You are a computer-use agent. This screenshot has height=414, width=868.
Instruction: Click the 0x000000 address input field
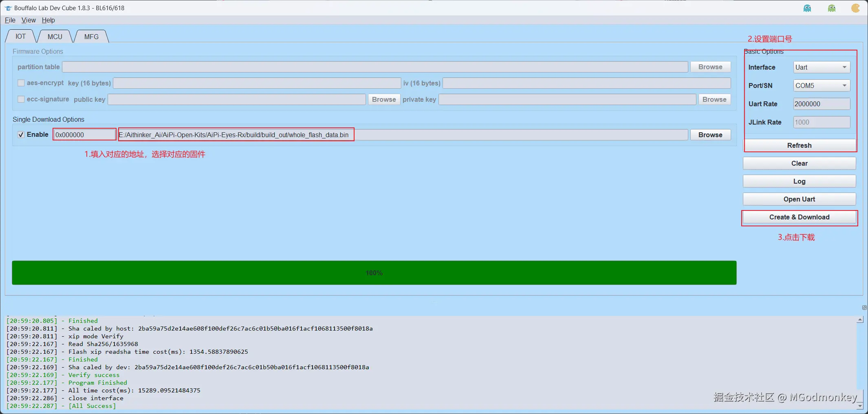85,135
